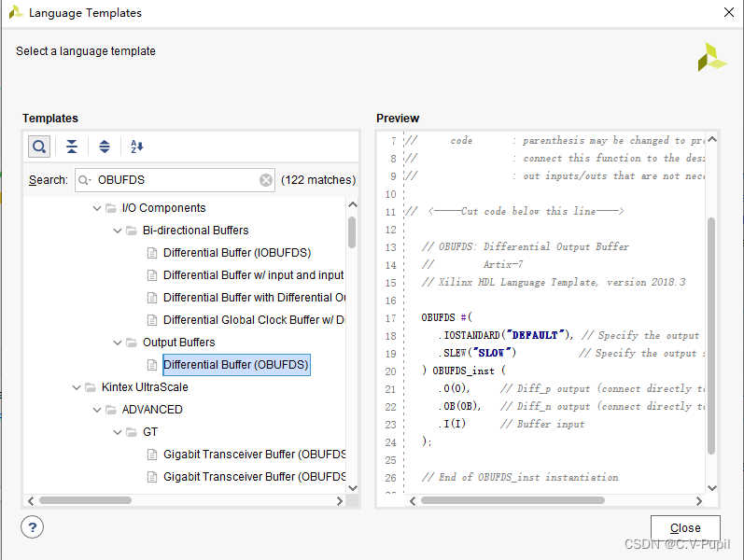744x560 pixels.
Task: Close the Language Templates dialog window
Action: [x=729, y=12]
